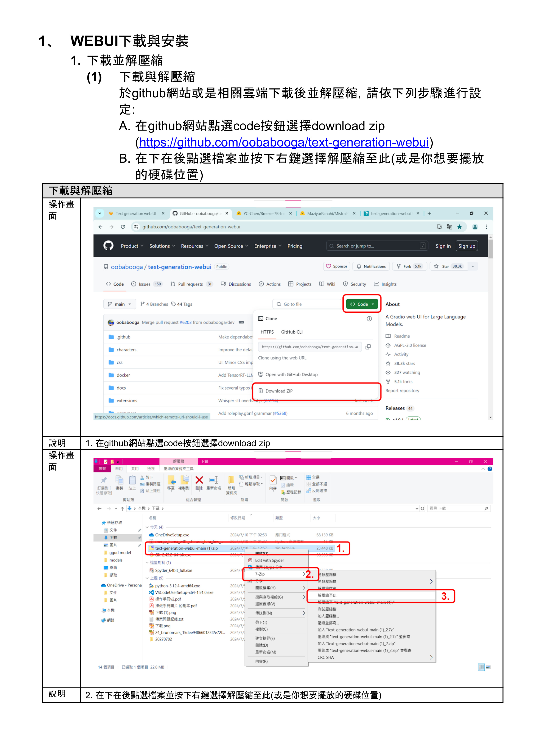Open a new browser tab with the plus icon
Image resolution: width=535 pixels, height=756 pixels.
(x=429, y=214)
